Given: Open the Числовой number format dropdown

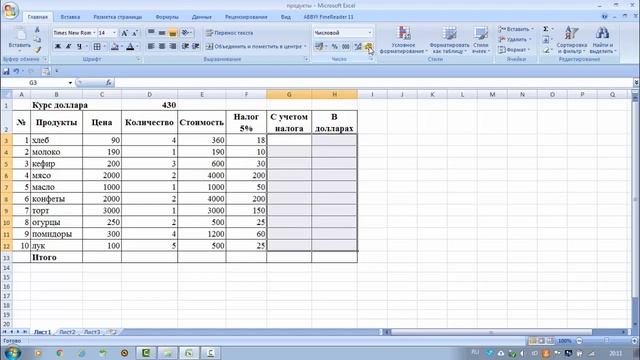Looking at the screenshot, I should [x=370, y=33].
